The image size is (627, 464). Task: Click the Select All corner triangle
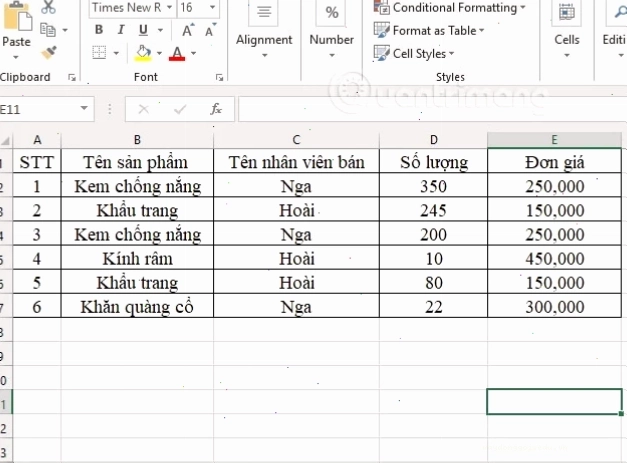(6, 140)
